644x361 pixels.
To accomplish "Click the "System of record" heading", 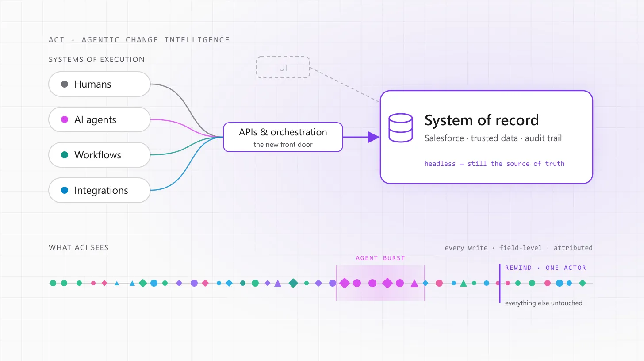I will coord(482,120).
